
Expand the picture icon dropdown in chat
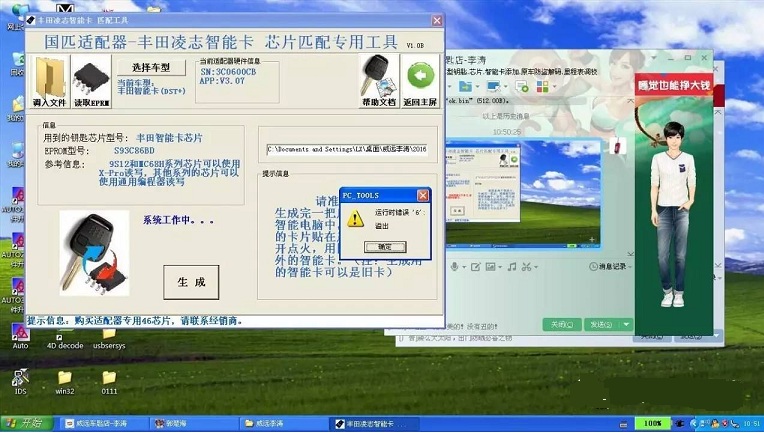click(x=499, y=267)
